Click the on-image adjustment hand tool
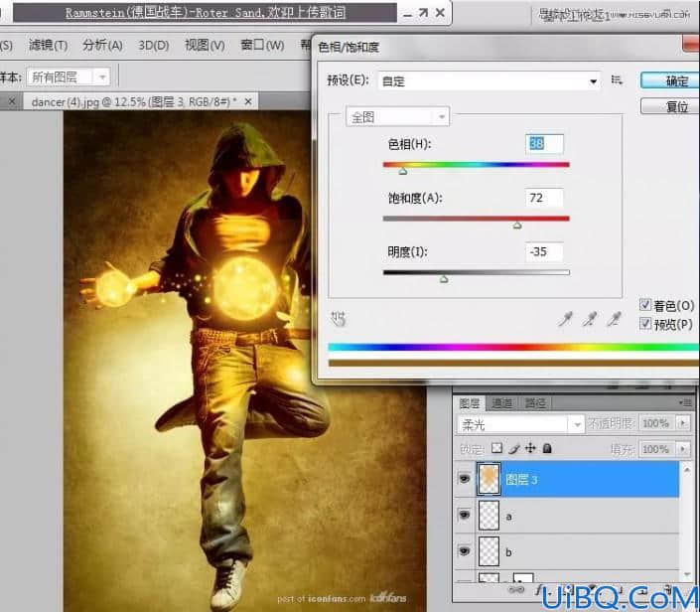Image resolution: width=700 pixels, height=612 pixels. pos(338,319)
